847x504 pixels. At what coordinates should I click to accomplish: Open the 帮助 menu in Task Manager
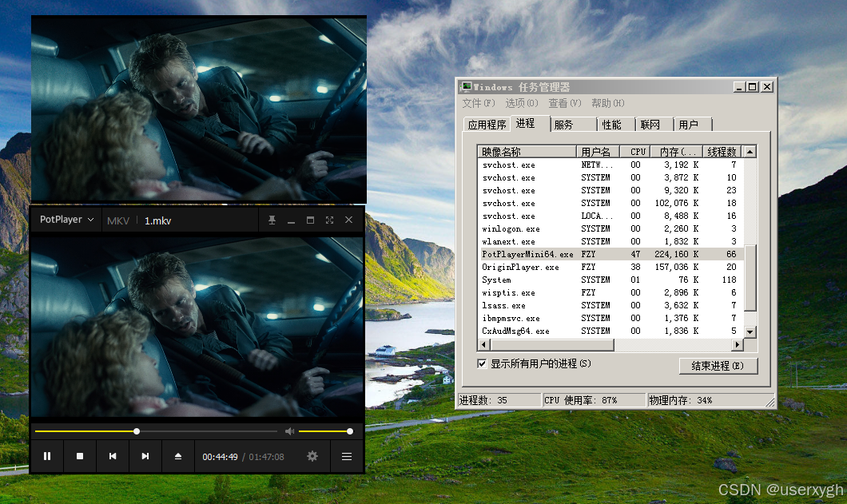point(608,103)
